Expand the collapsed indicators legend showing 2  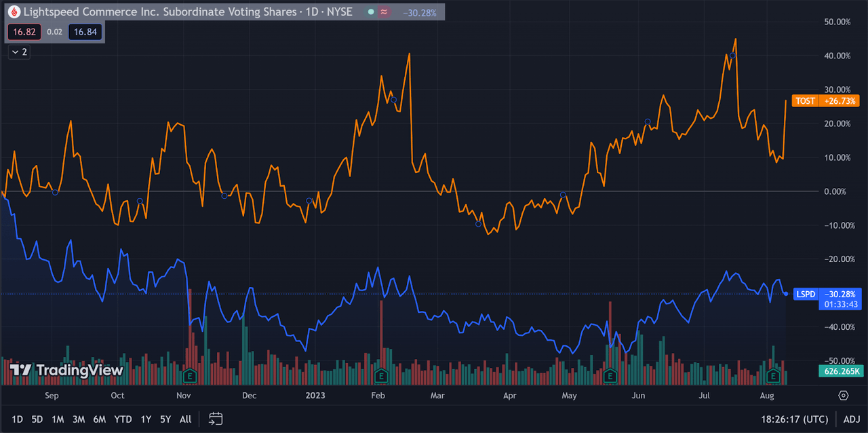pyautogui.click(x=19, y=52)
